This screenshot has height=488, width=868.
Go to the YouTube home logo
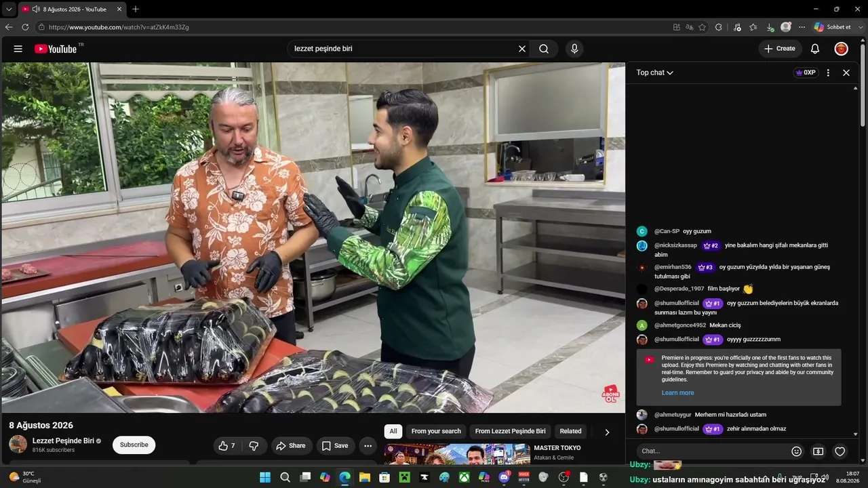point(56,49)
